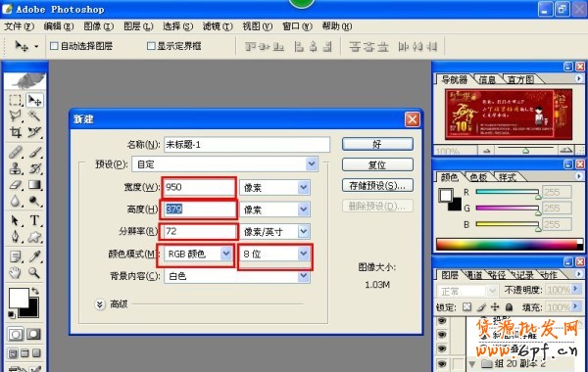Image resolution: width=588 pixels, height=372 pixels.
Task: Expand the 高级 advanced options
Action: [x=100, y=304]
